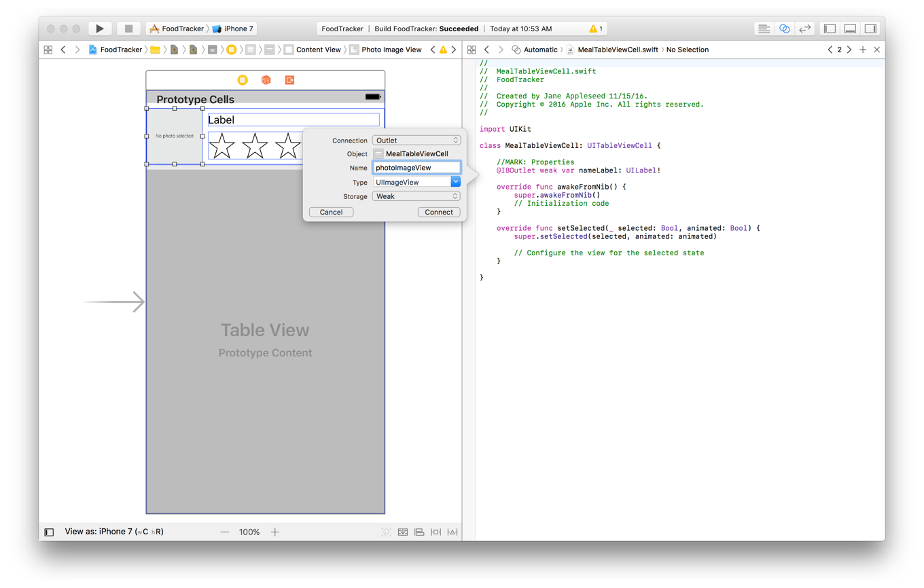Click the second rating star
Image resolution: width=924 pixels, height=588 pixels.
click(255, 146)
